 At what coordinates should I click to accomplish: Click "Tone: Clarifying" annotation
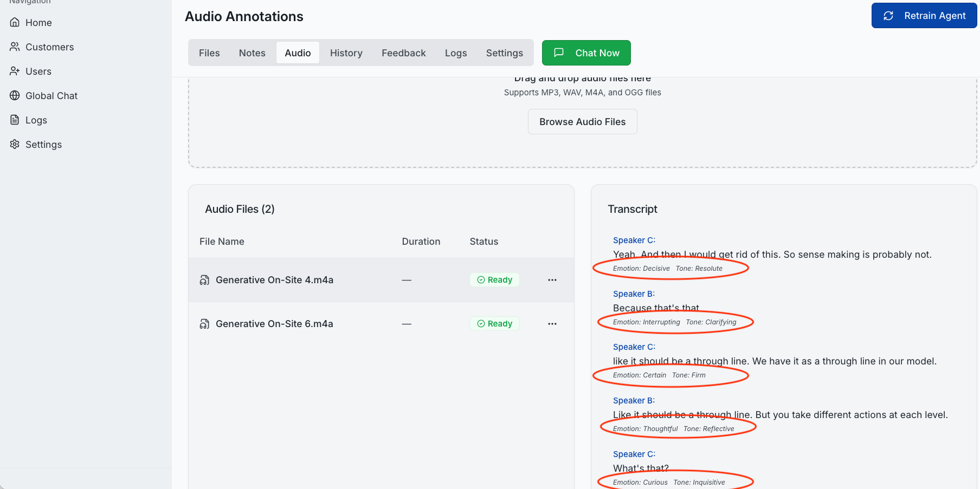(711, 322)
